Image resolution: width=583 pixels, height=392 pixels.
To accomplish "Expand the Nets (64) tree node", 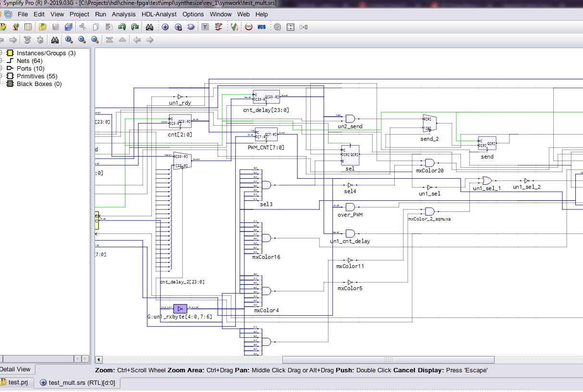I will click(1, 61).
